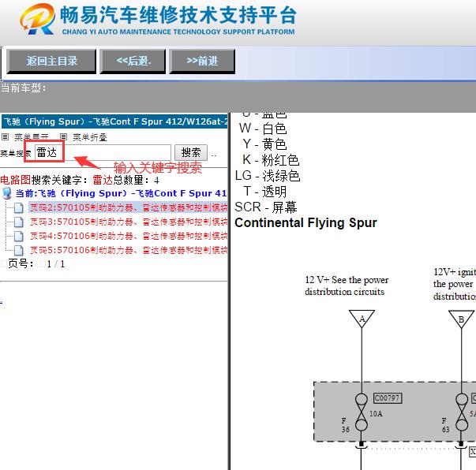This screenshot has width=476, height=470.
Task: Click the 返回主目录 button
Action: tap(51, 62)
